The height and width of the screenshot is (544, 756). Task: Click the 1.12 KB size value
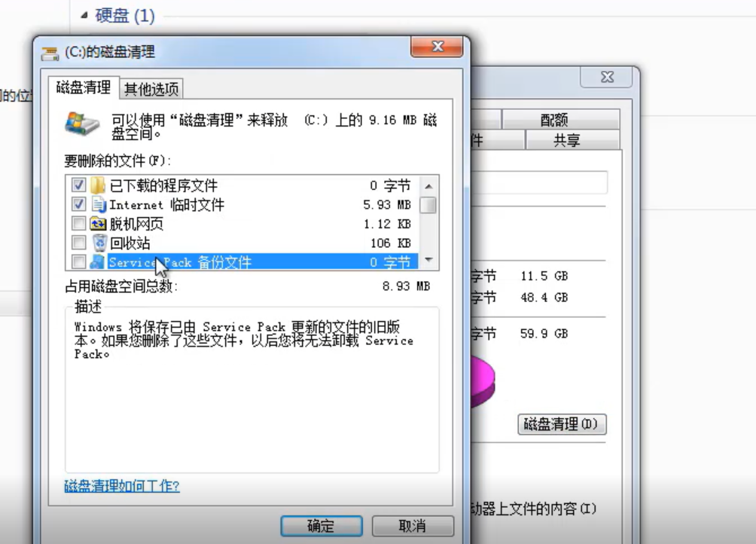[387, 225]
